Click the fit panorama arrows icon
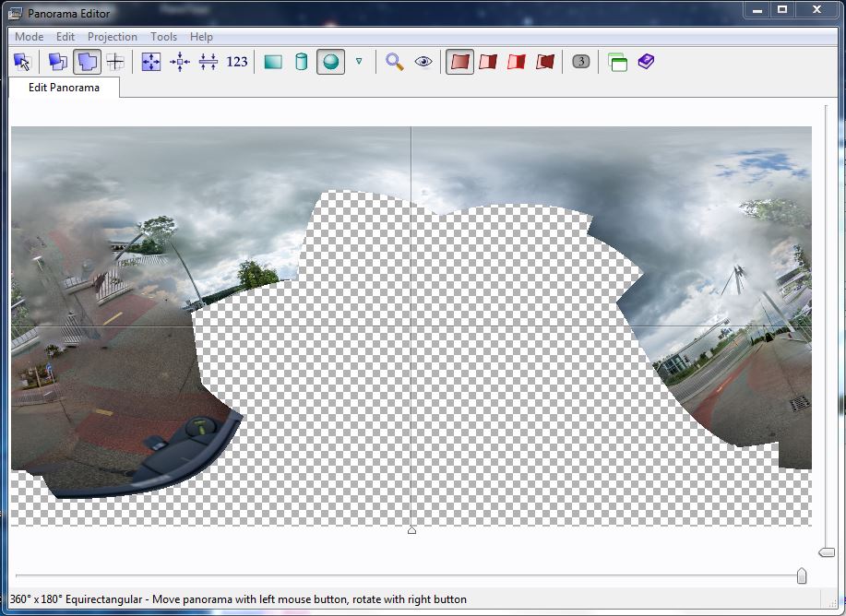The image size is (846, 616). [x=151, y=62]
